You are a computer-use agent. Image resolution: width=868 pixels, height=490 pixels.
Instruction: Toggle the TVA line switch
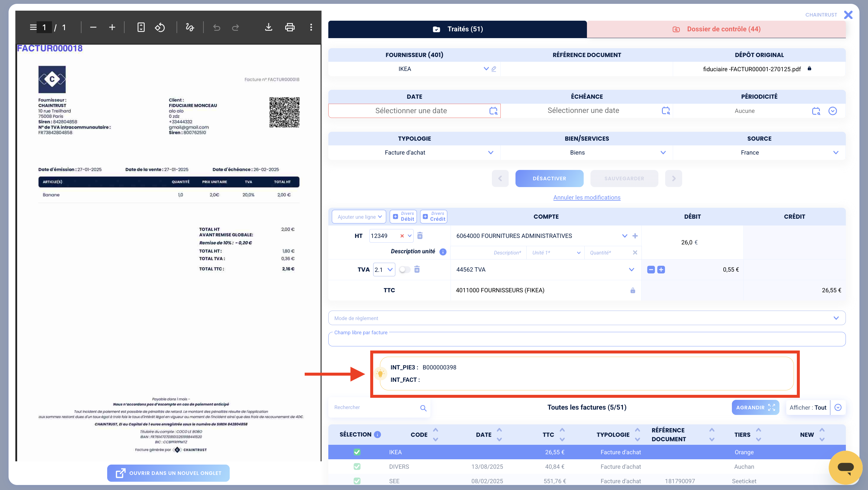(x=404, y=270)
